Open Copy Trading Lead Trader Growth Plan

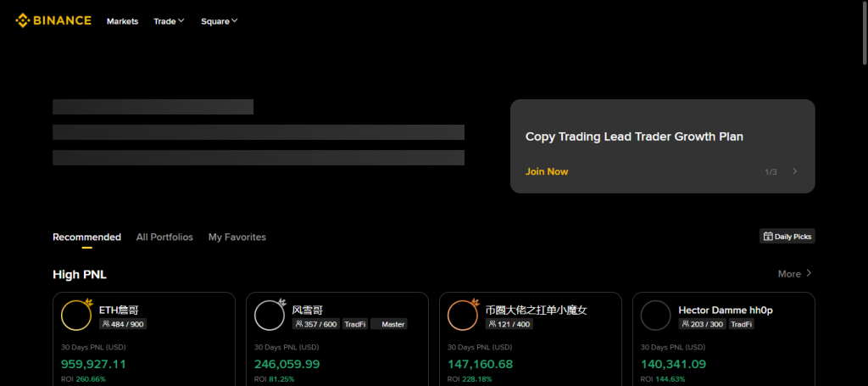click(x=634, y=137)
